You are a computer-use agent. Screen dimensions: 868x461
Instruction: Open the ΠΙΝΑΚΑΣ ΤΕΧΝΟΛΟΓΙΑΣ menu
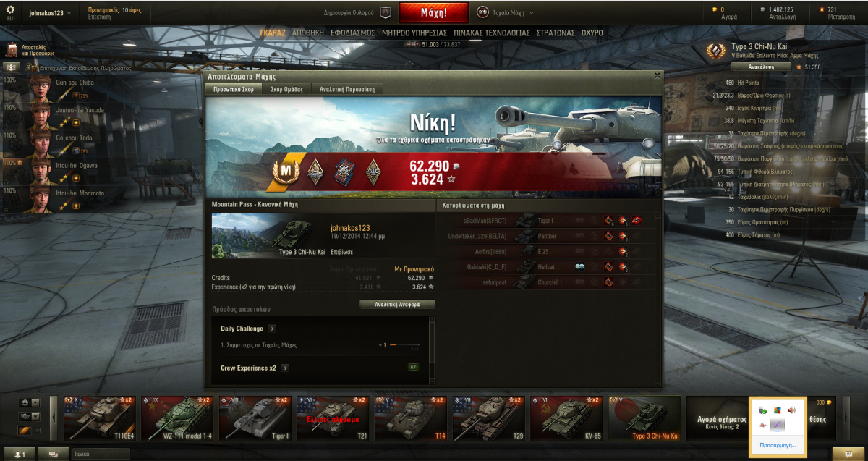(x=492, y=33)
